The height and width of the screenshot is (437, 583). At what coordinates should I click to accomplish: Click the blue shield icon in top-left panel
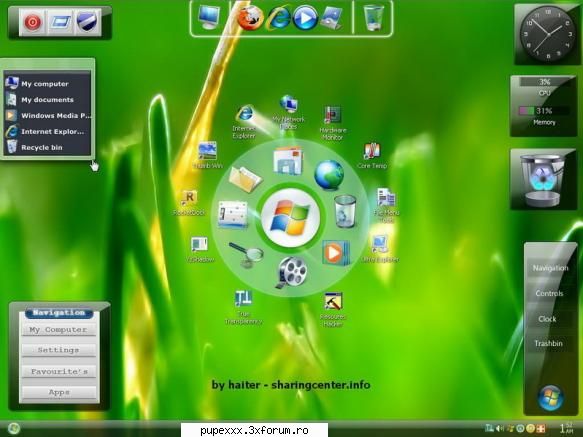[x=87, y=22]
